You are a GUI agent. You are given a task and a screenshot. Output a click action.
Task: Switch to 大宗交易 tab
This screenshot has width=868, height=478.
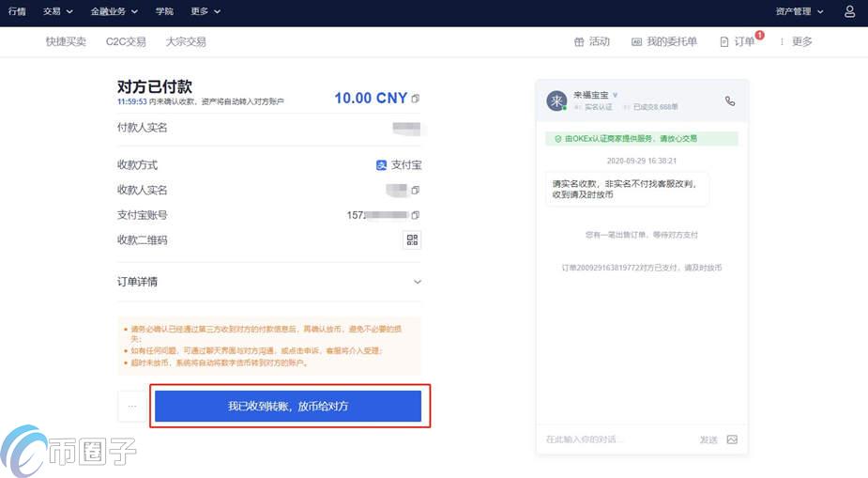click(x=186, y=41)
